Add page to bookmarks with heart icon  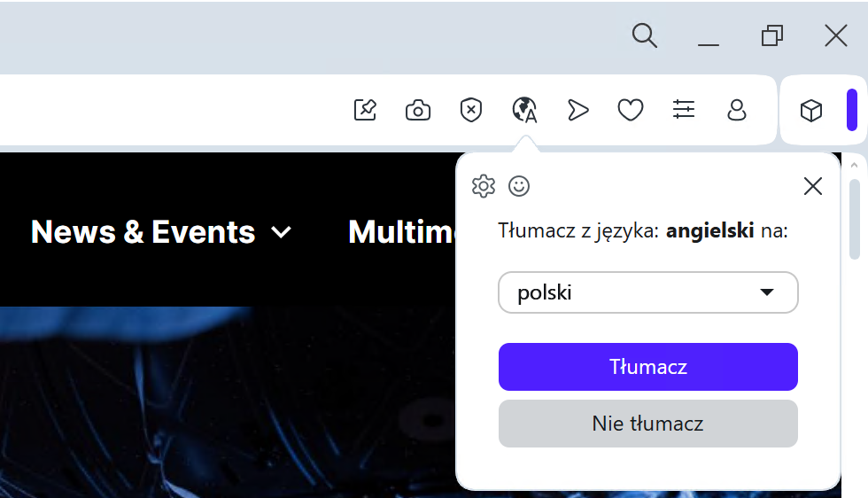[631, 110]
